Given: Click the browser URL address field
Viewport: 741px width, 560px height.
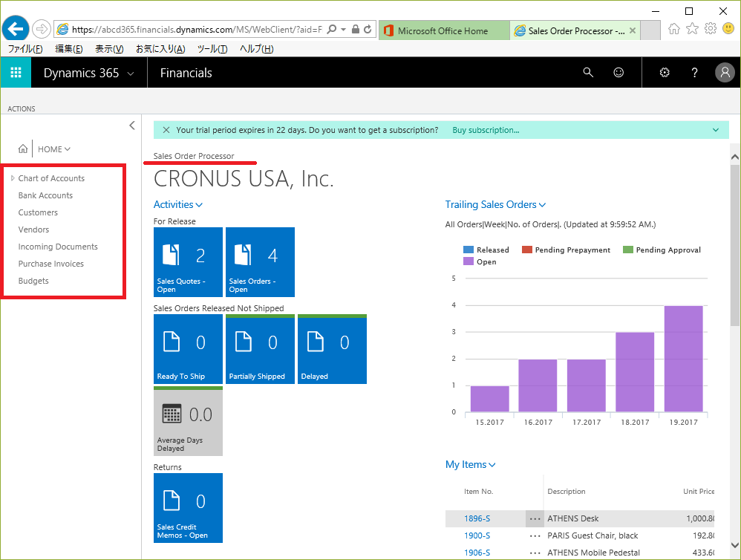Looking at the screenshot, I should point(197,29).
